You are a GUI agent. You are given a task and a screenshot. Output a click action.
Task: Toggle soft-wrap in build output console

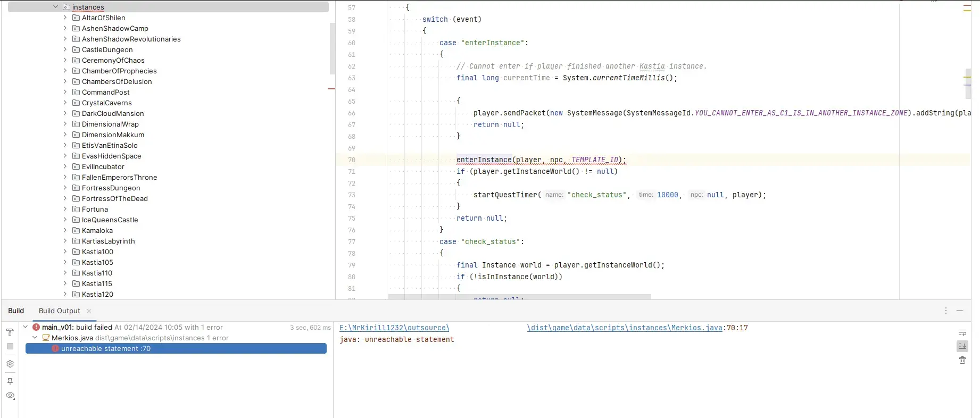(x=962, y=333)
